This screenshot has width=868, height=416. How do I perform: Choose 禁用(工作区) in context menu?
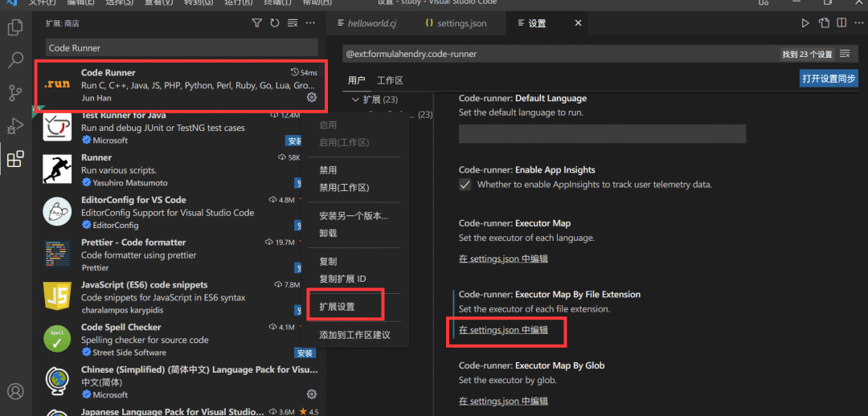[343, 188]
